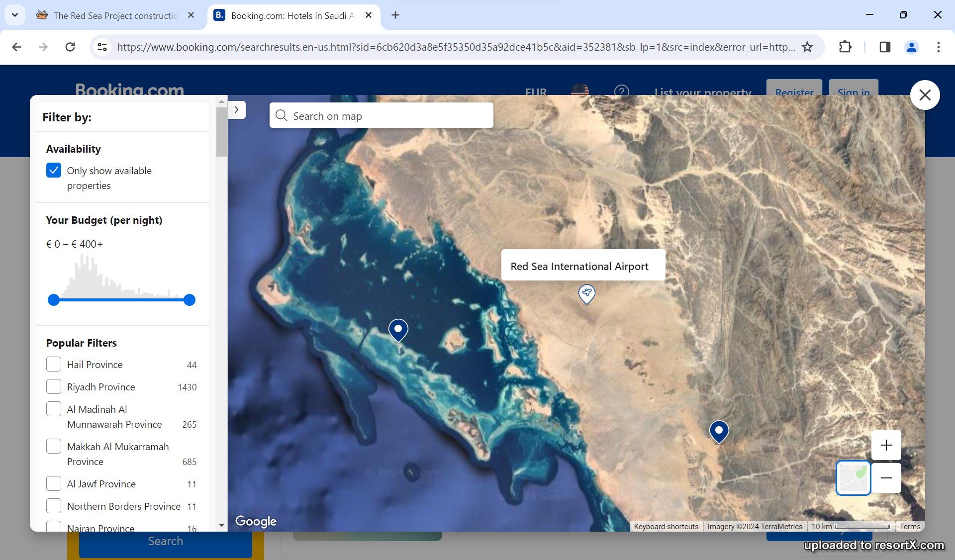Toggle the browser side panel
This screenshot has height=560, width=955.
click(x=885, y=47)
